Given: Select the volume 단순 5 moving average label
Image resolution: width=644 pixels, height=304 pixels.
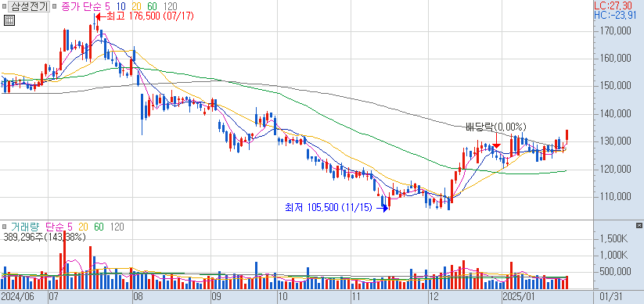Looking at the screenshot, I should (x=59, y=227).
